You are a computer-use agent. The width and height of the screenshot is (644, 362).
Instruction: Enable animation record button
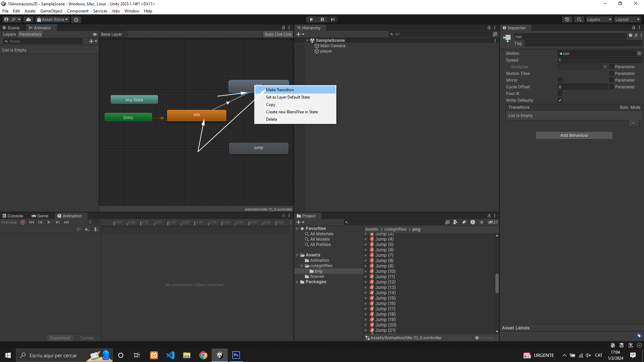23,222
